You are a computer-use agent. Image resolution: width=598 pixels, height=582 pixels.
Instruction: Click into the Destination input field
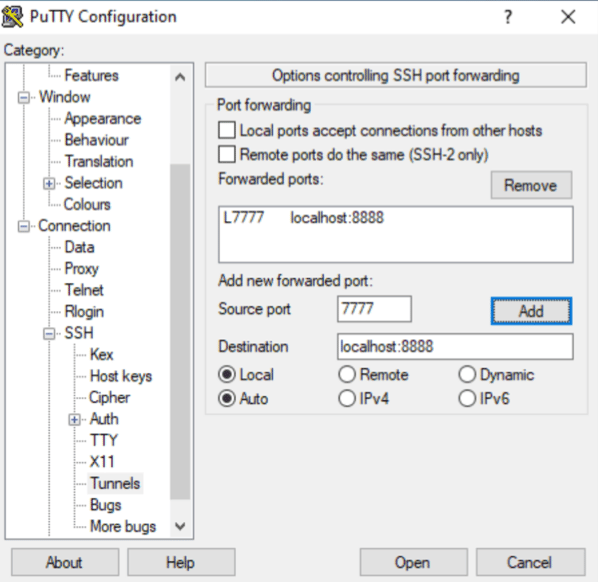(455, 347)
